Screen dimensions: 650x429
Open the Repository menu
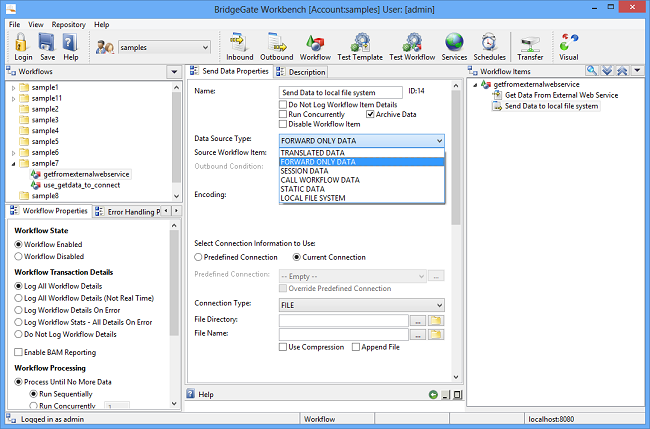[x=68, y=24]
